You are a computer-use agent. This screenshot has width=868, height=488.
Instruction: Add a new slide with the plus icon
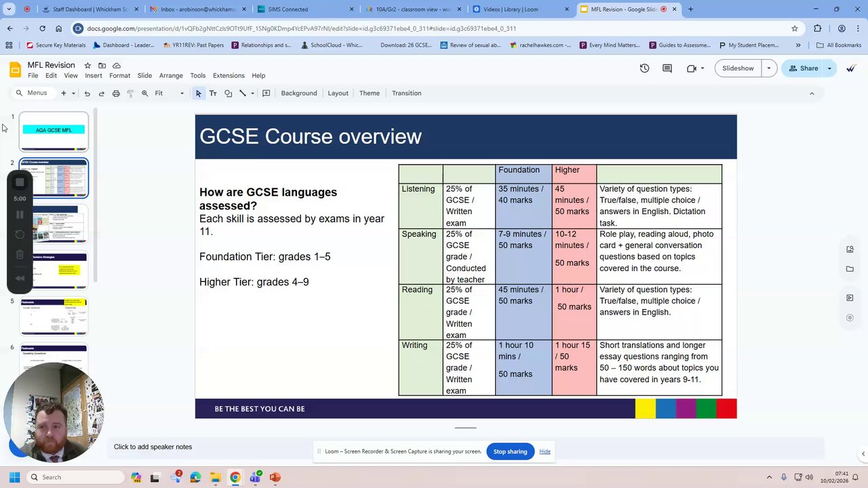tap(64, 94)
